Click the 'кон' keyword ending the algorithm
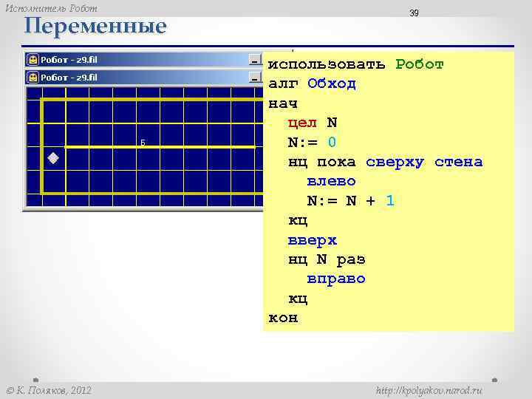The width and height of the screenshot is (532, 399). tap(283, 318)
